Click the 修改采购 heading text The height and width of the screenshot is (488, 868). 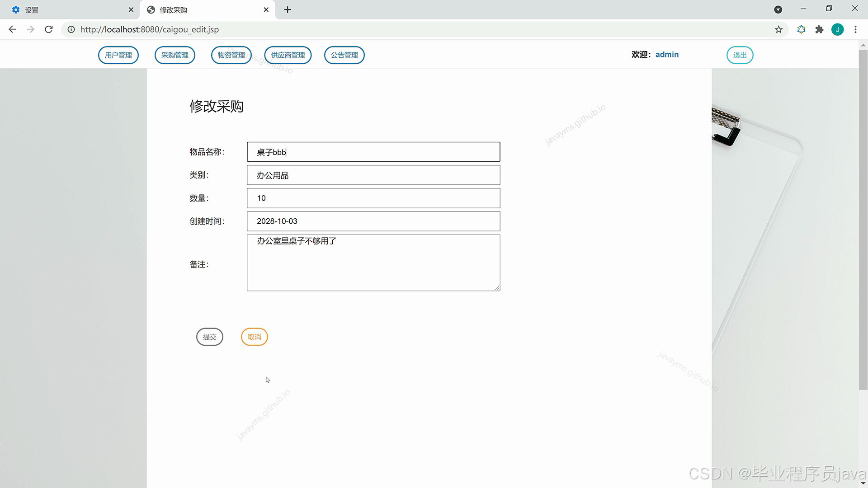coord(217,106)
